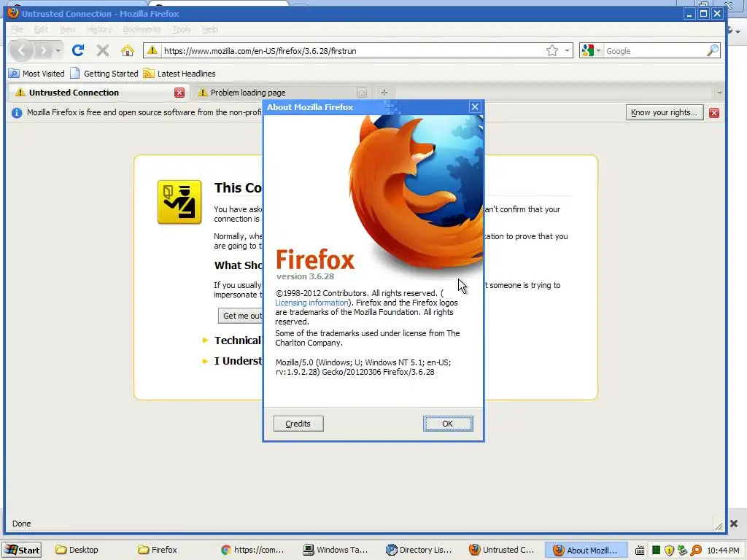Click the security shield tray icon
Viewport: 747px width, 560px height.
670,551
